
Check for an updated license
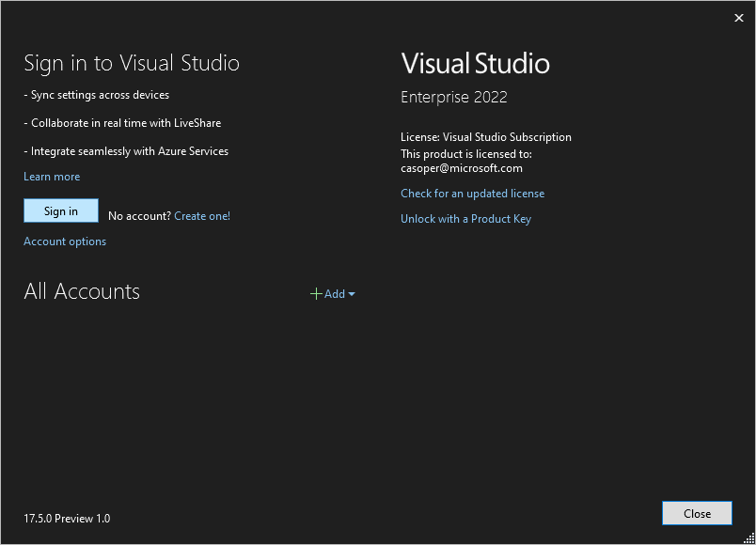pos(472,194)
